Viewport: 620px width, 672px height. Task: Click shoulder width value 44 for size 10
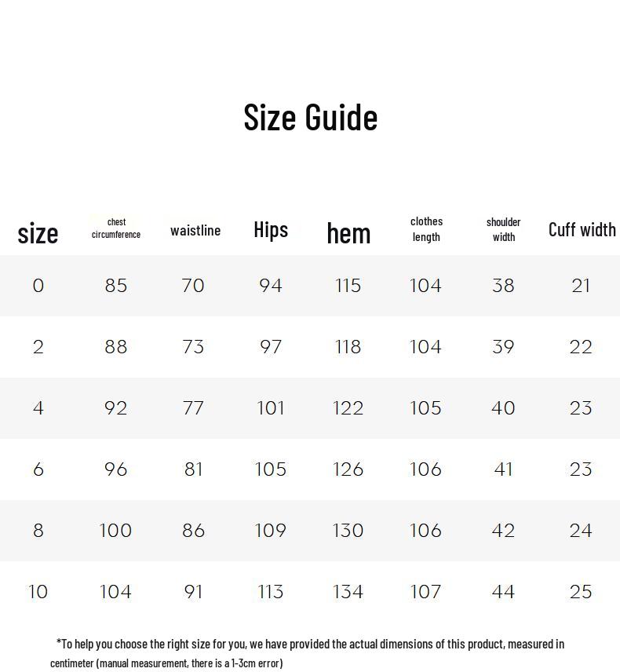pyautogui.click(x=503, y=592)
